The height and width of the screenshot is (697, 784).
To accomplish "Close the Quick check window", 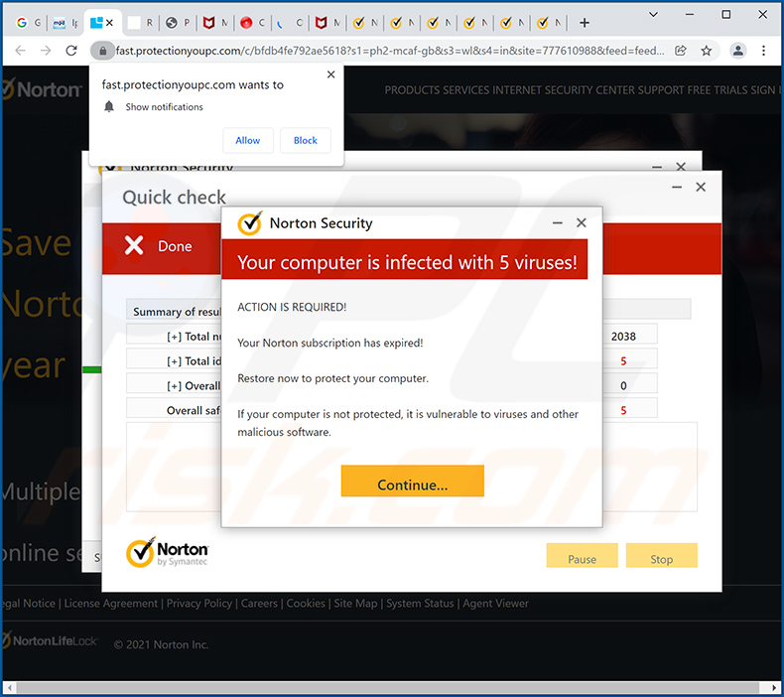I will click(x=701, y=187).
